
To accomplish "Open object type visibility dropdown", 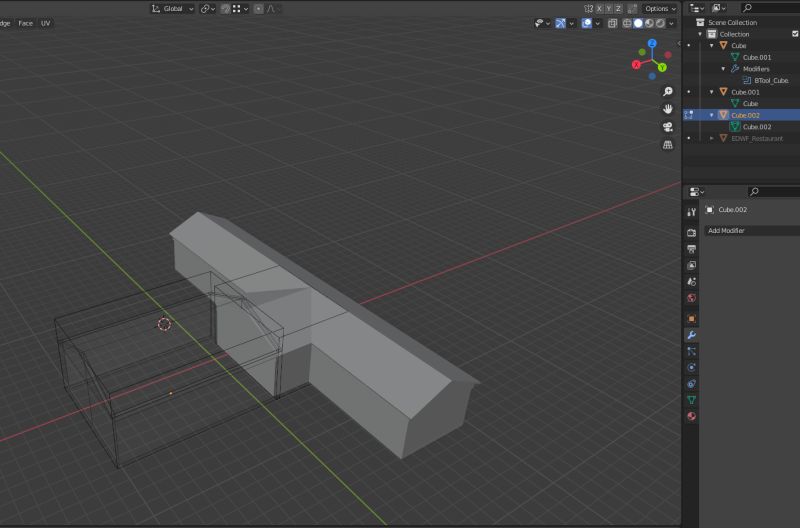I will point(542,23).
